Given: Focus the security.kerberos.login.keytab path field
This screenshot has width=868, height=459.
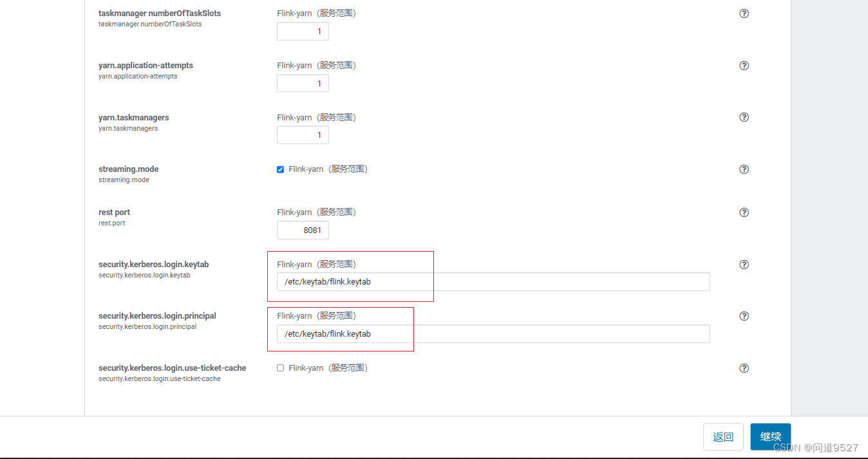Looking at the screenshot, I should coord(493,281).
